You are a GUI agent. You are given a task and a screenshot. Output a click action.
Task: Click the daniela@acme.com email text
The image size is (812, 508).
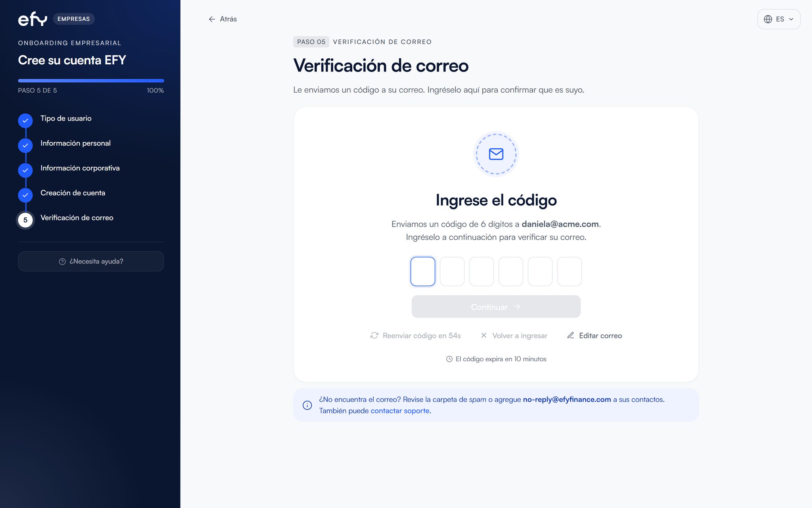[560, 224]
